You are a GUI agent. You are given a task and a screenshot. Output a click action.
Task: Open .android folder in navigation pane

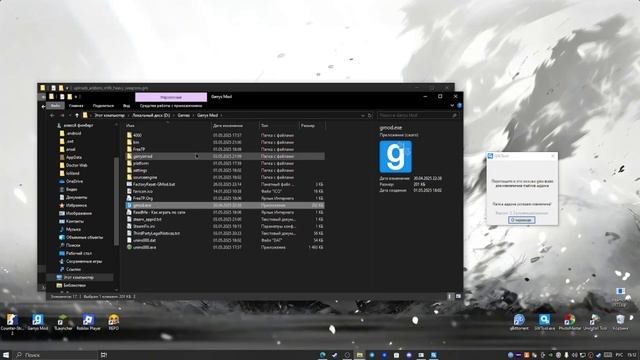[70, 133]
